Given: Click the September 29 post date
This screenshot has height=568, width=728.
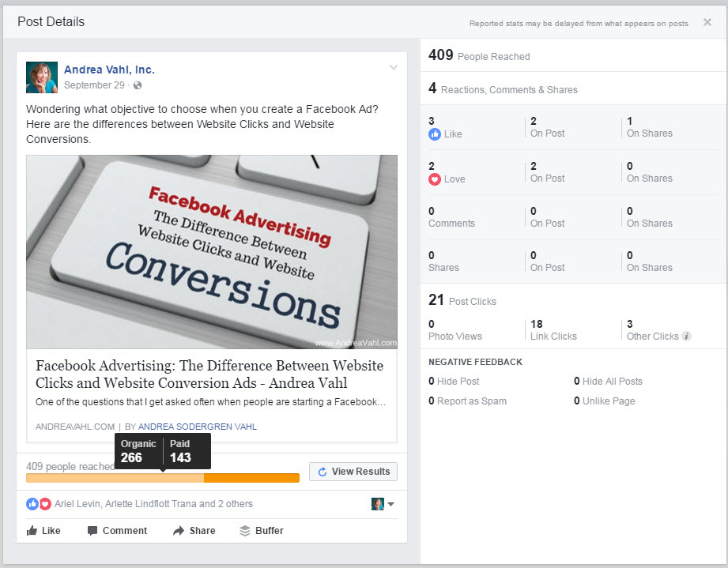Looking at the screenshot, I should coord(94,85).
